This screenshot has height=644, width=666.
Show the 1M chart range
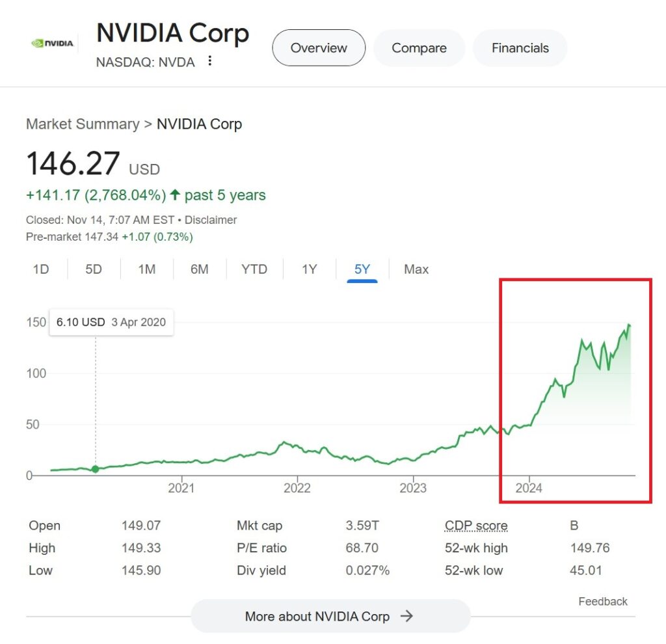(x=147, y=269)
